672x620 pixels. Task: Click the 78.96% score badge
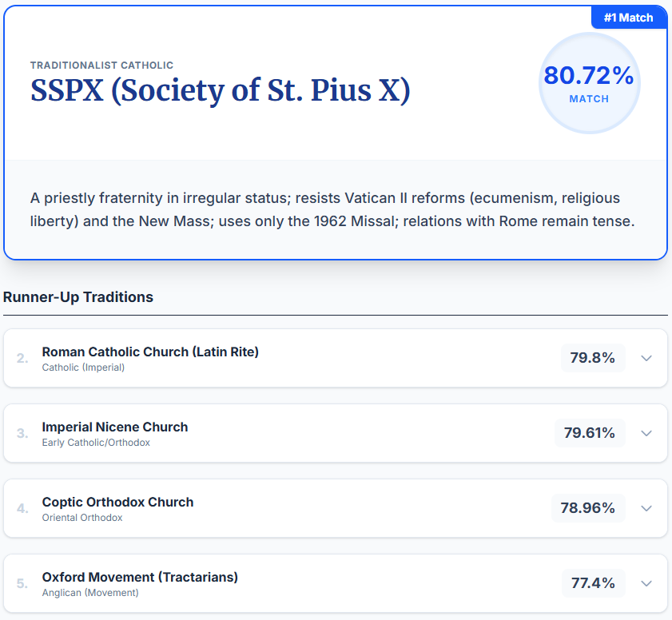tap(588, 507)
